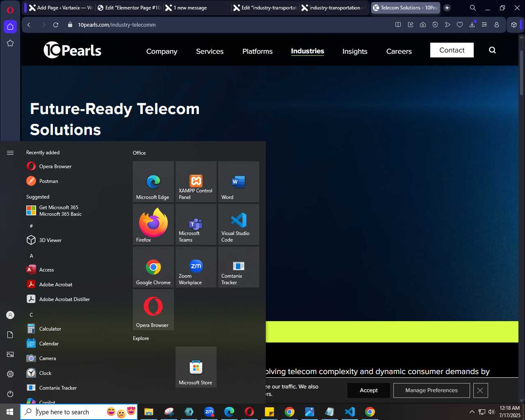Open the Microsoft Store tile
The width and height of the screenshot is (525, 420).
point(196,367)
